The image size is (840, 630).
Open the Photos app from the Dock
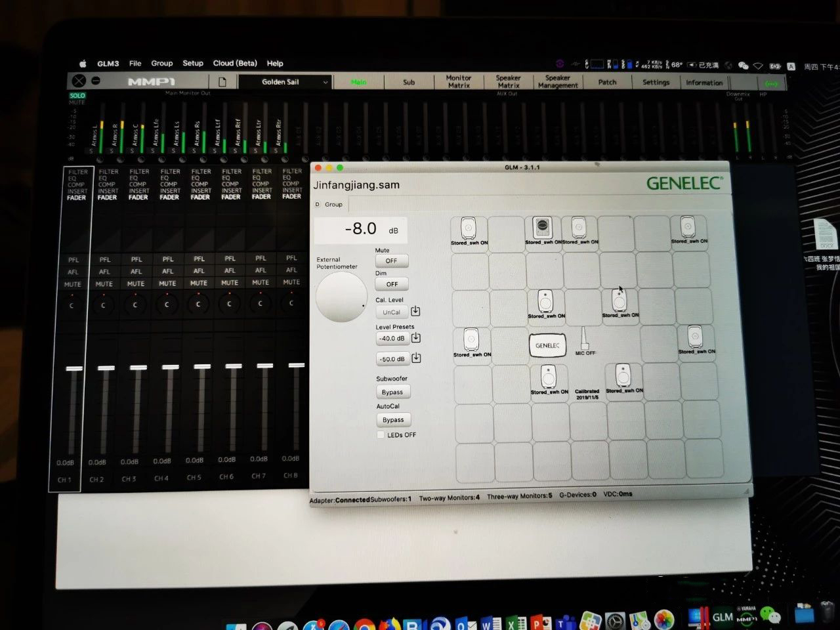tap(664, 619)
